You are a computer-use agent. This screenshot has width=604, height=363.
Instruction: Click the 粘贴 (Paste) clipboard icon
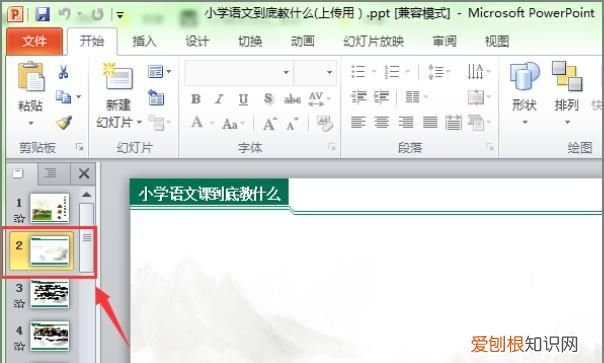(x=31, y=77)
